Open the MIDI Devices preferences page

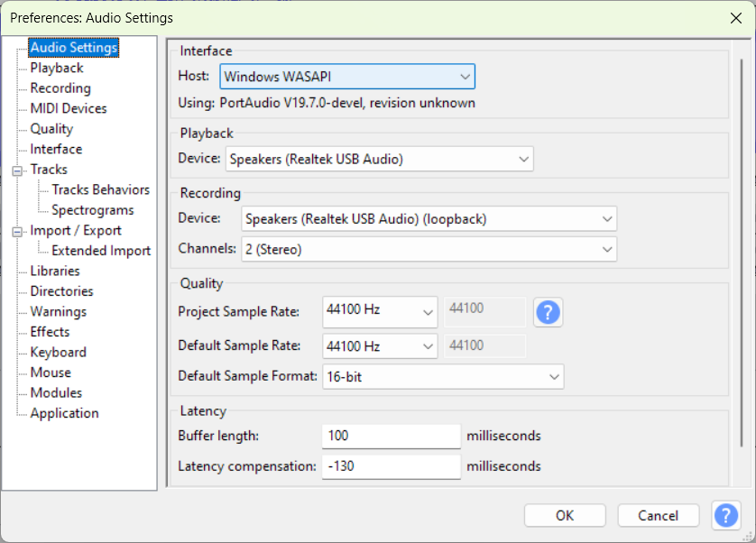coord(69,108)
